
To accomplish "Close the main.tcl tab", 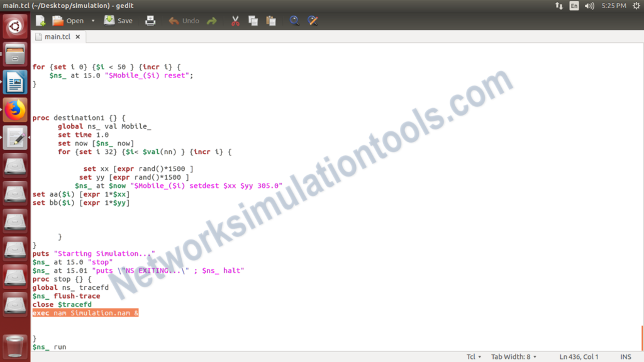I will pyautogui.click(x=77, y=36).
